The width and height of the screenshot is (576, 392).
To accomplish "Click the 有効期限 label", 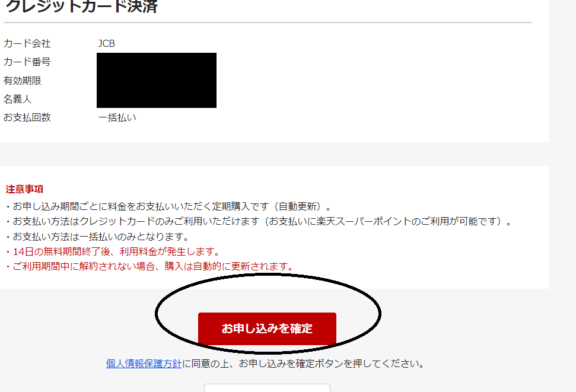I will coord(22,81).
